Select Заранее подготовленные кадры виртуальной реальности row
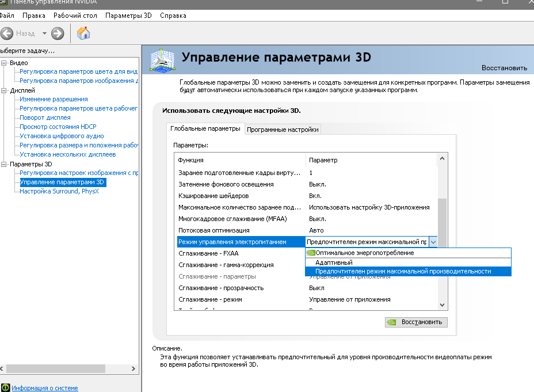Screen dimensions: 534x392 click(x=307, y=173)
